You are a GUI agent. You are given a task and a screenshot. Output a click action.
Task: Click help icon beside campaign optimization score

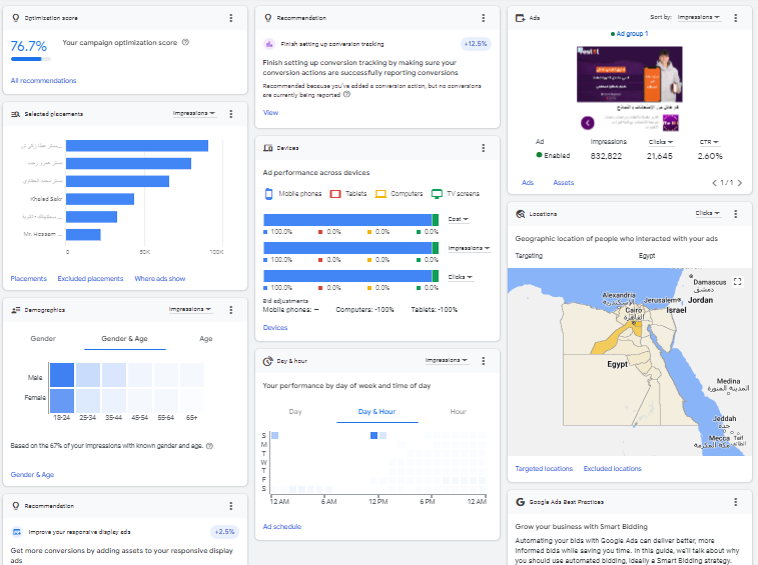pos(185,43)
